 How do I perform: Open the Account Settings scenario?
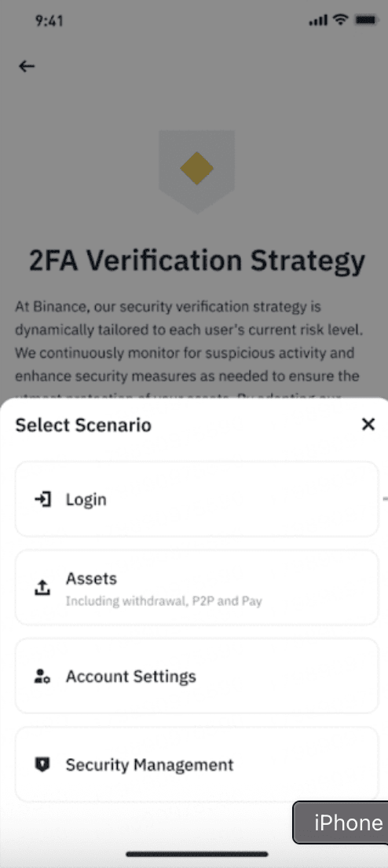pyautogui.click(x=197, y=677)
